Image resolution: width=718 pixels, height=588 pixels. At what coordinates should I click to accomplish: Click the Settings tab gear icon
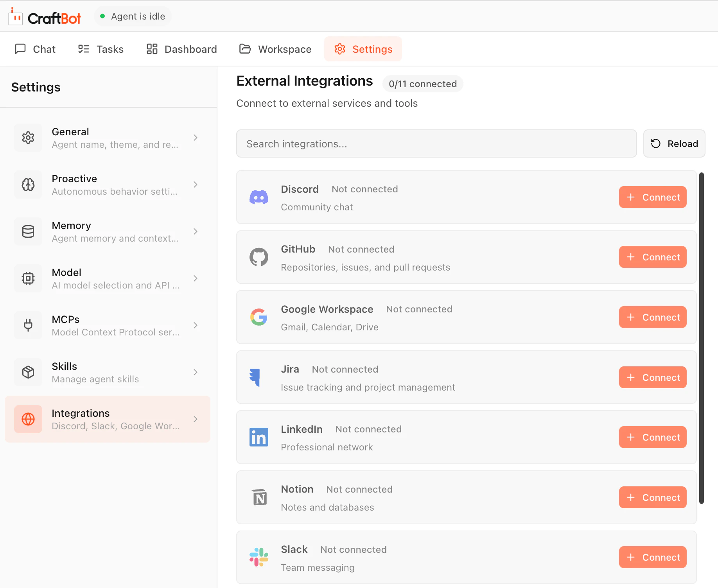click(340, 49)
